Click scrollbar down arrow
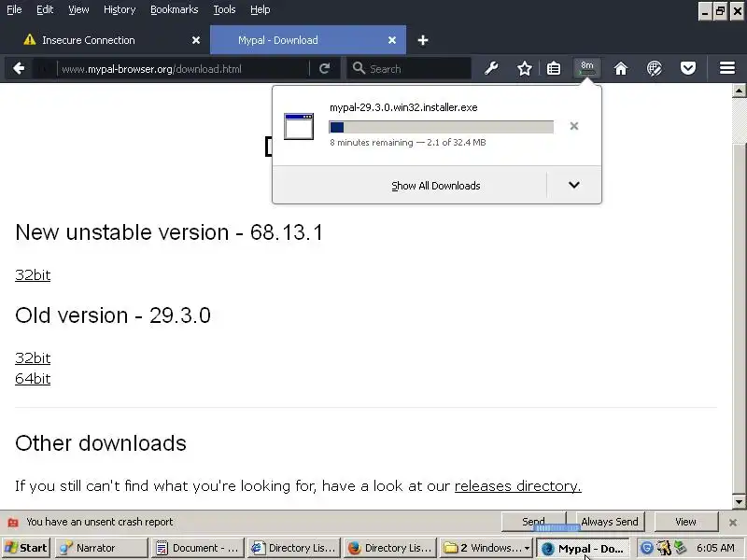The image size is (747, 560). [739, 501]
